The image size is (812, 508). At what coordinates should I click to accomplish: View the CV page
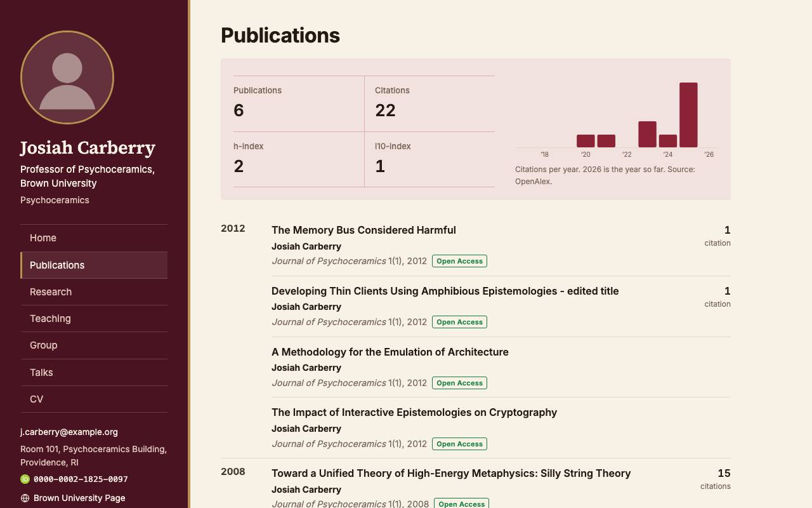[x=94, y=399]
